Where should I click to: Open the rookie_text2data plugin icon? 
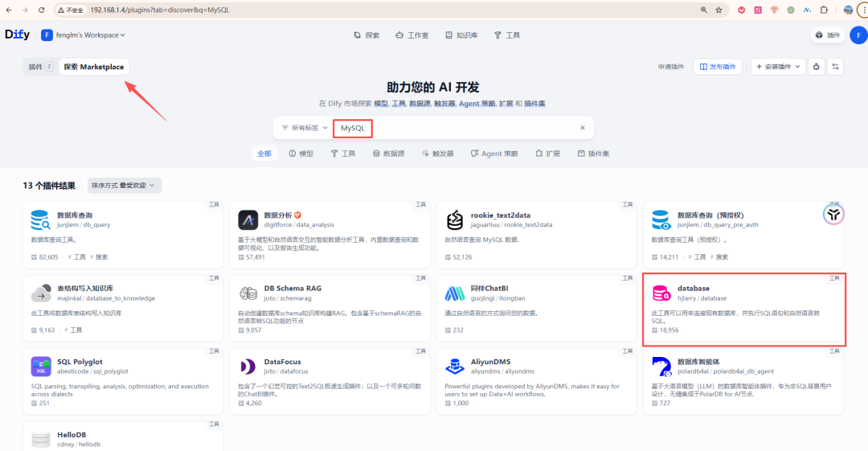454,220
